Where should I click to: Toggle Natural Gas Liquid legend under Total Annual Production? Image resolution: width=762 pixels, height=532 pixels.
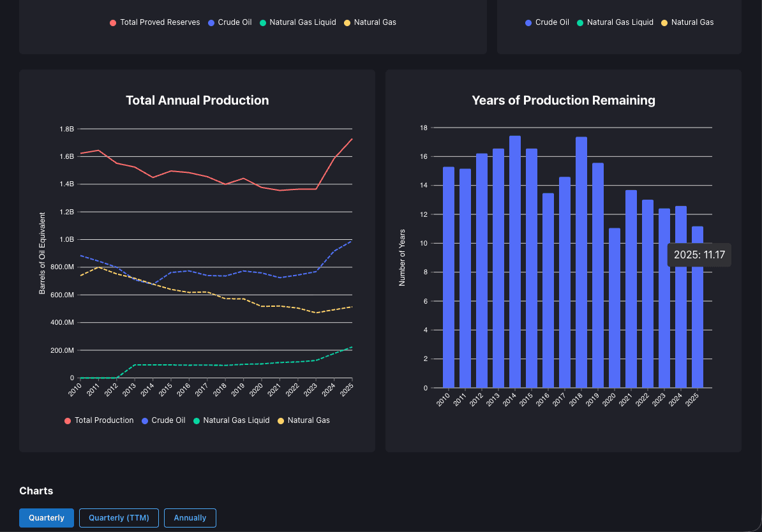(x=231, y=421)
